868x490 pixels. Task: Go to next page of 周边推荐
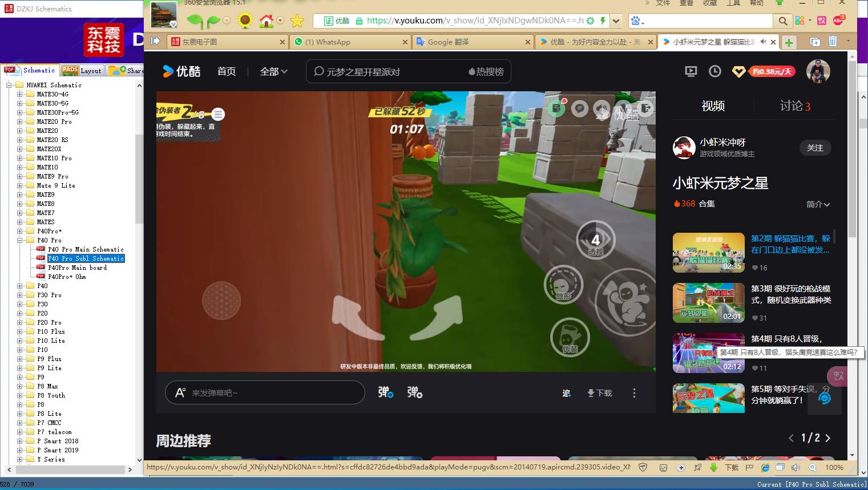[828, 438]
